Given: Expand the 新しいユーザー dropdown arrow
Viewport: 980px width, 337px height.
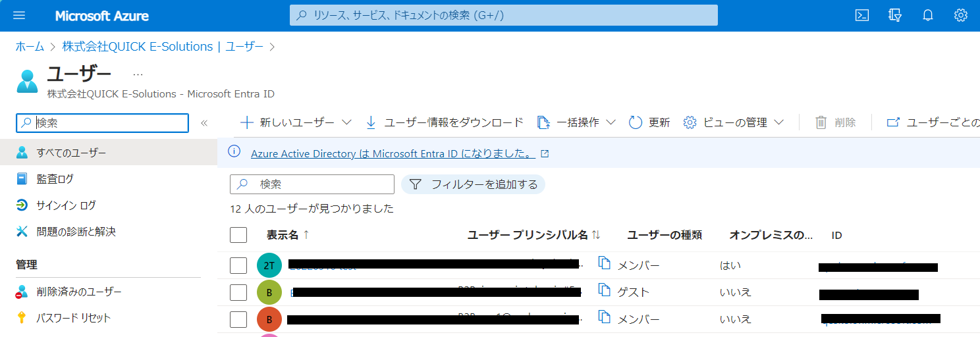Looking at the screenshot, I should click(346, 122).
